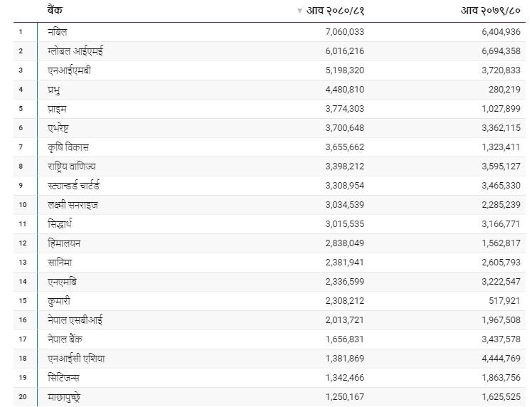Click the लक्ष्मी सनराइज bank name
Screen dimensions: 532x407
pyautogui.click(x=73, y=205)
